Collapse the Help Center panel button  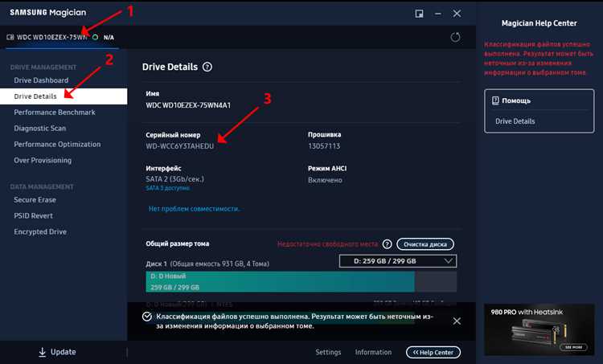(433, 352)
